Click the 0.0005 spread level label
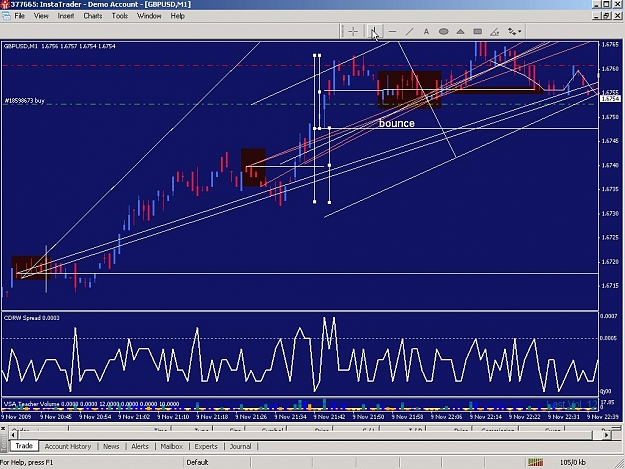Viewport: 625px width, 469px height. [x=609, y=338]
